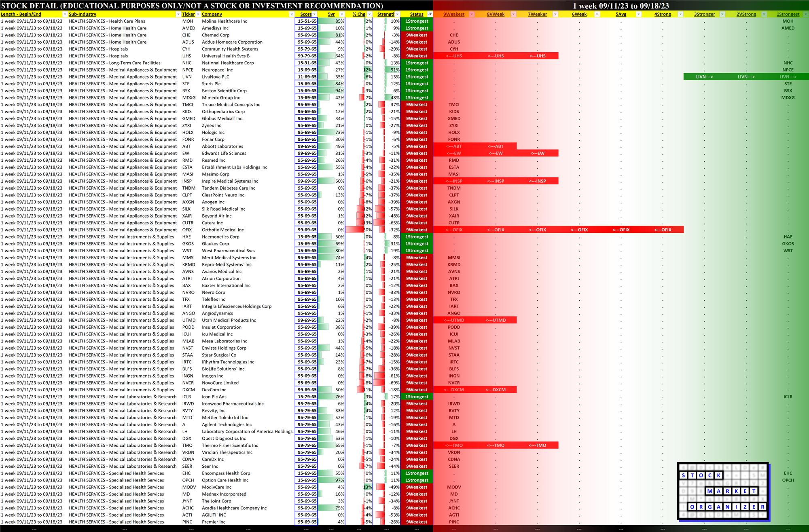This screenshot has width=809, height=532.
Task: Open the 5yr column filter arrow
Action: click(x=342, y=14)
